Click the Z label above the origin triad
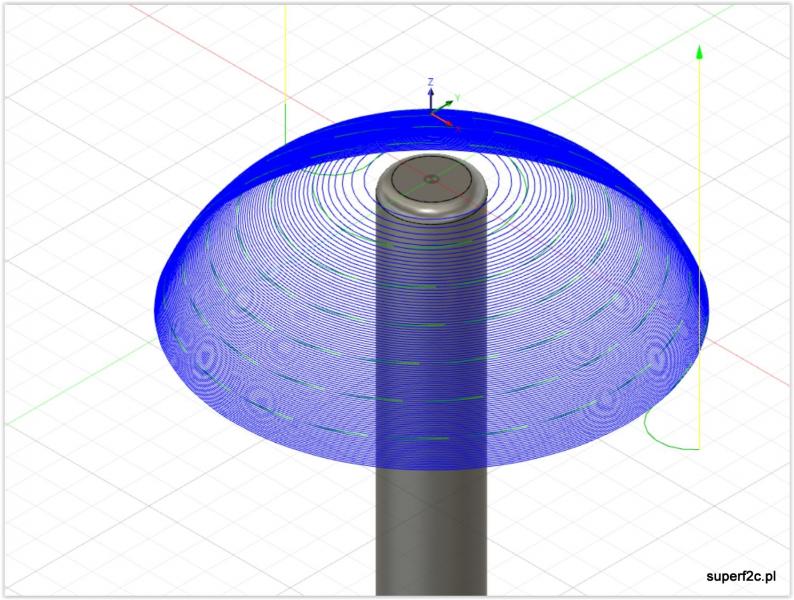The height and width of the screenshot is (600, 794). point(430,81)
